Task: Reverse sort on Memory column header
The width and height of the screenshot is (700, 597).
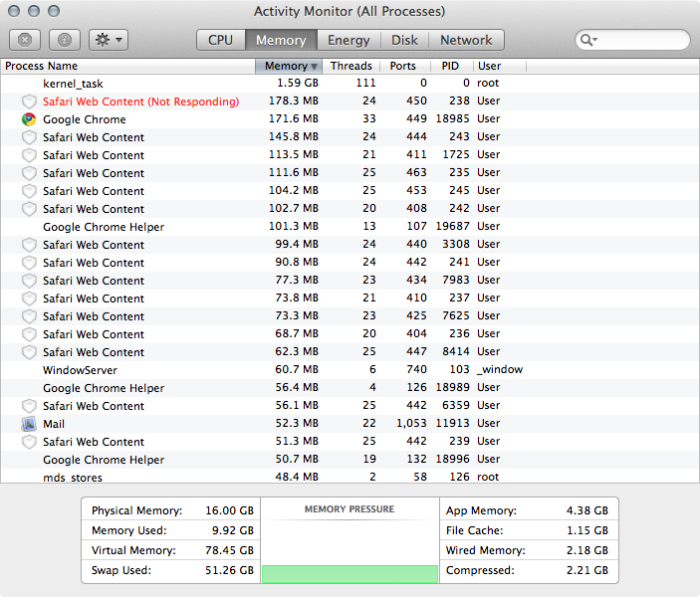Action: 289,66
